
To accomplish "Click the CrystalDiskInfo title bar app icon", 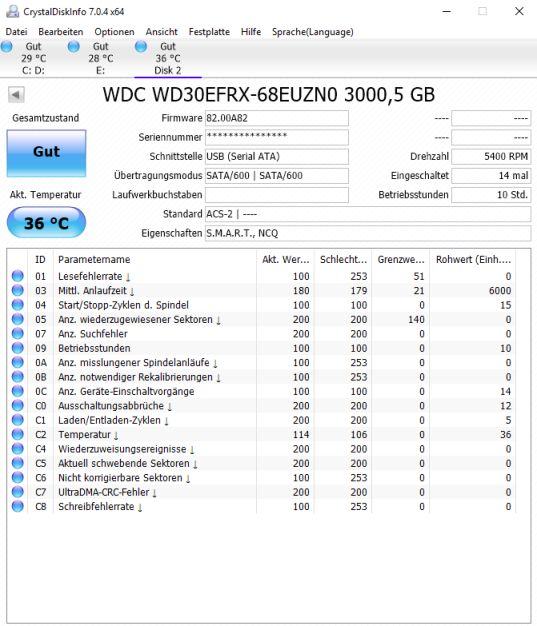I will coord(12,11).
